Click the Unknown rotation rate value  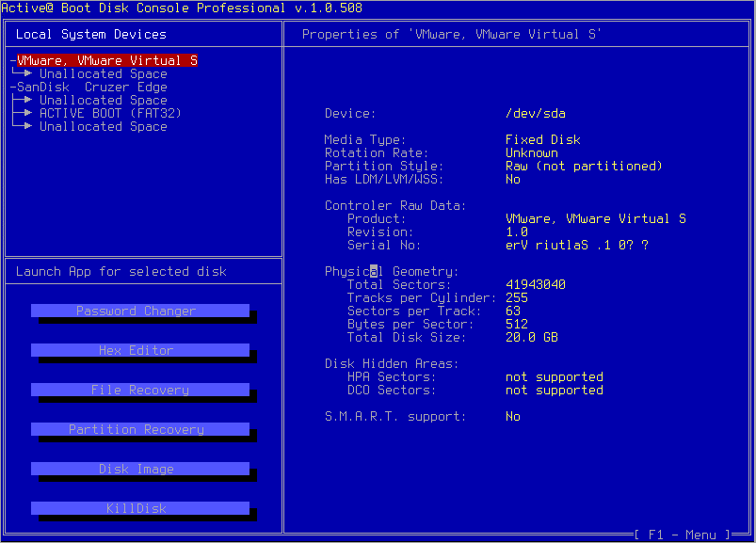(532, 153)
